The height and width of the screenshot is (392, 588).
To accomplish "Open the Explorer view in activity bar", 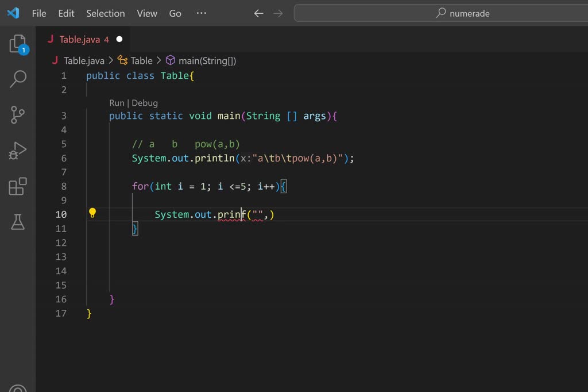I will point(18,44).
